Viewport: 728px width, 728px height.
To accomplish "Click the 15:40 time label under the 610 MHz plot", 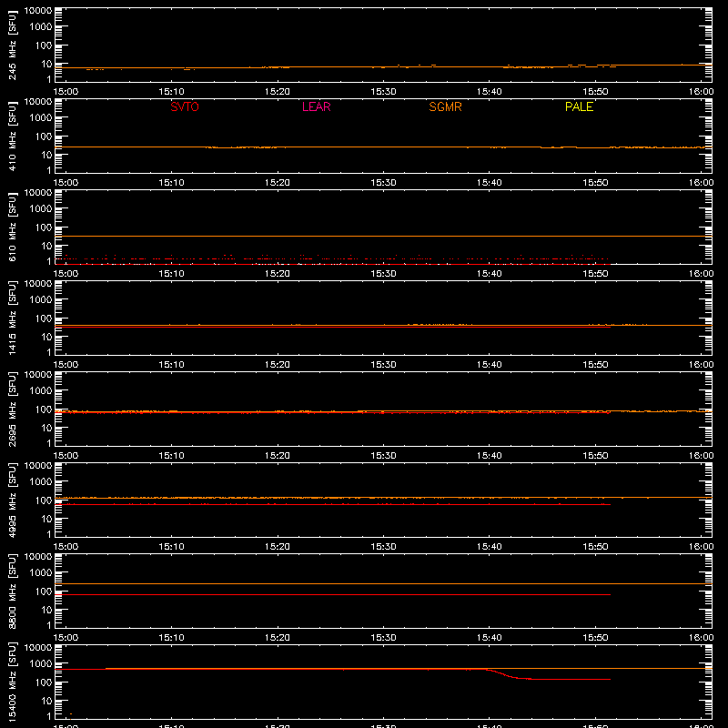I will coord(490,274).
